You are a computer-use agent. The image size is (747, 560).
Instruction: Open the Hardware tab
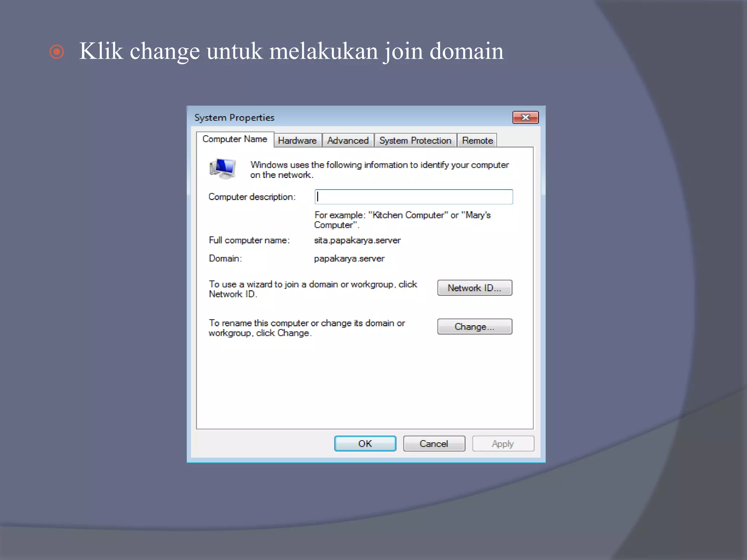(x=298, y=140)
